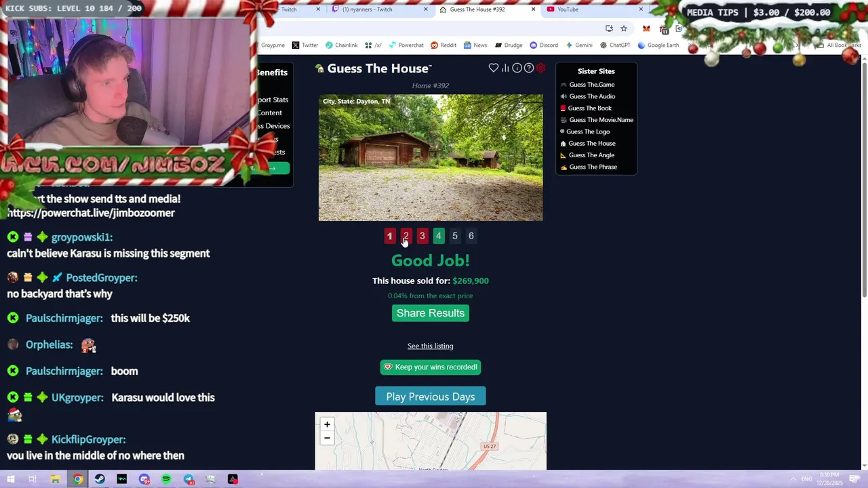Viewport: 868px width, 488px height.
Task: Click Share Results button
Action: click(x=431, y=313)
